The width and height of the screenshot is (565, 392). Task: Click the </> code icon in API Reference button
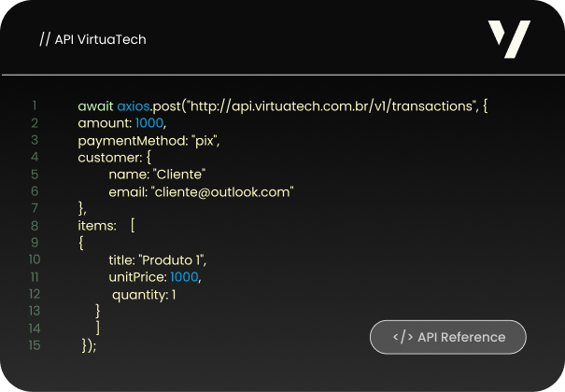403,337
